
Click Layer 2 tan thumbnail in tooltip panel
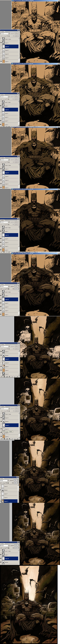(x=4, y=437)
